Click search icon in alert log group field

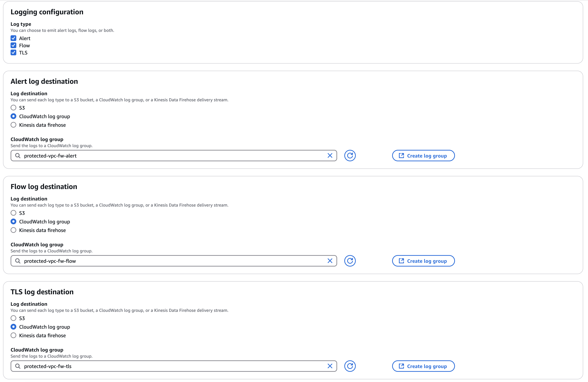tap(18, 156)
